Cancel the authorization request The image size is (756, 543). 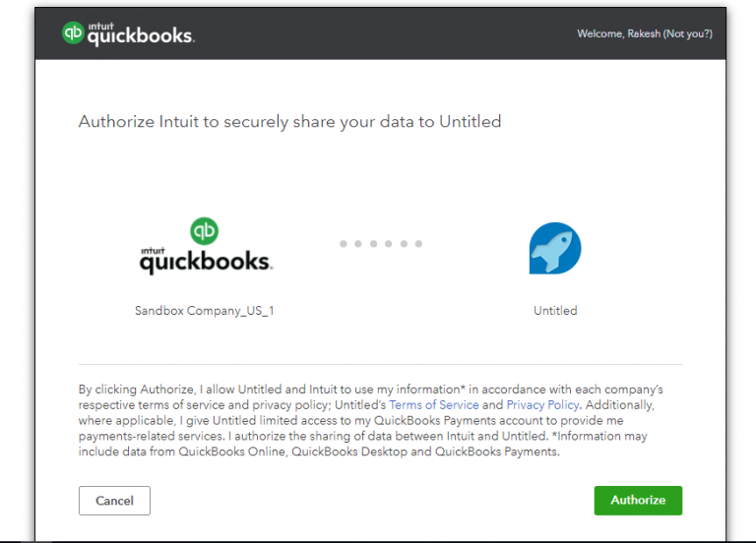[x=114, y=501]
